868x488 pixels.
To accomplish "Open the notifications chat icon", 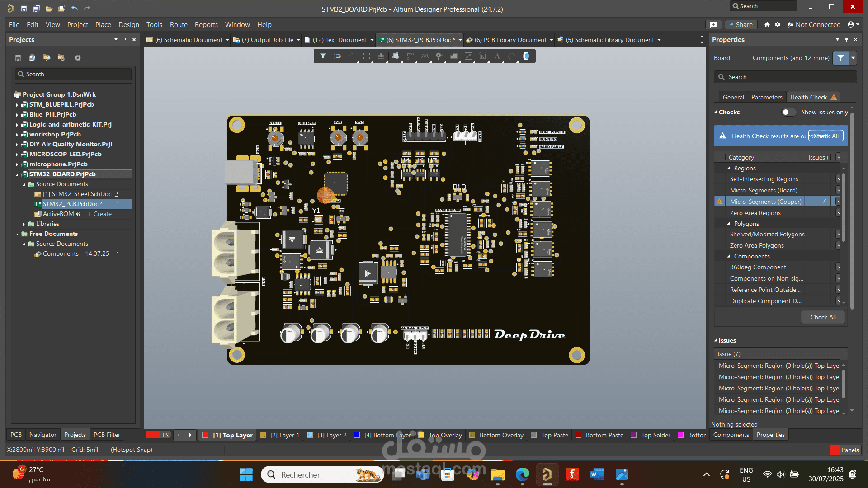I will (x=713, y=24).
